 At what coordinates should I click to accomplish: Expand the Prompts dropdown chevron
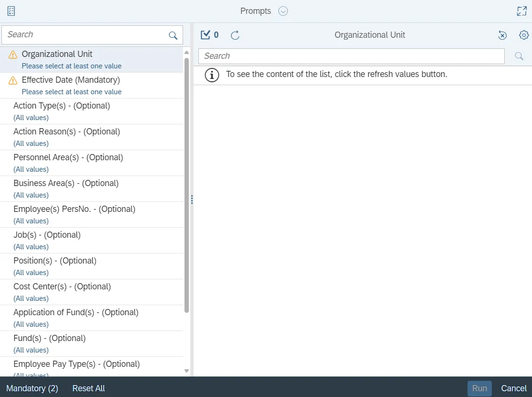pyautogui.click(x=283, y=11)
